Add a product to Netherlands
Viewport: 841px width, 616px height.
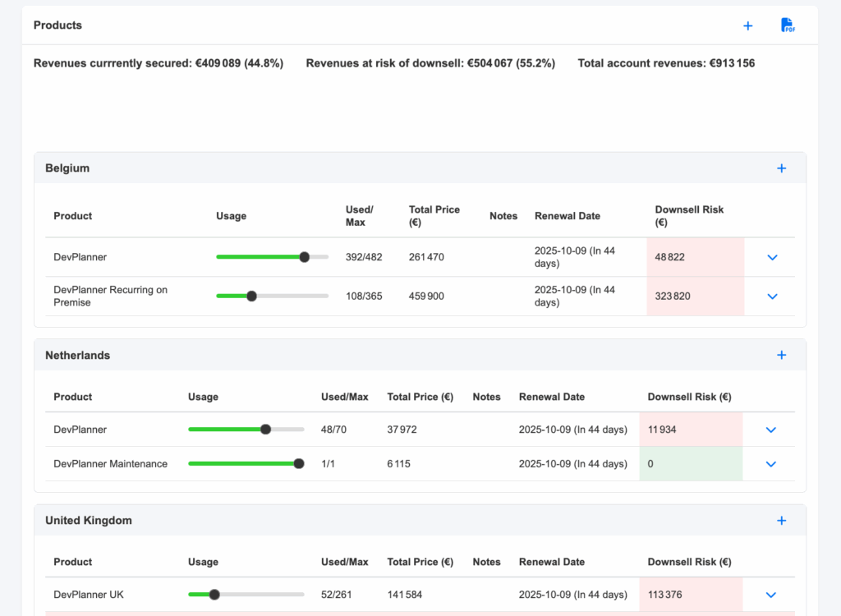[x=782, y=355]
